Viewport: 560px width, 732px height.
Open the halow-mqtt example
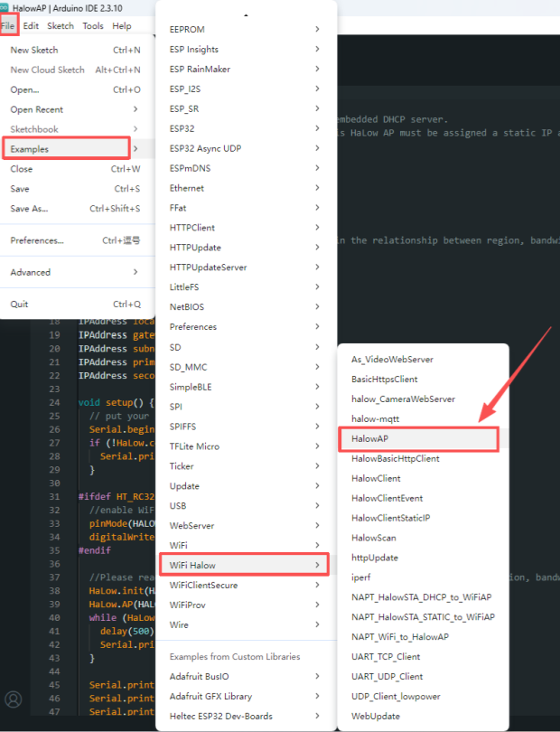pos(423,418)
